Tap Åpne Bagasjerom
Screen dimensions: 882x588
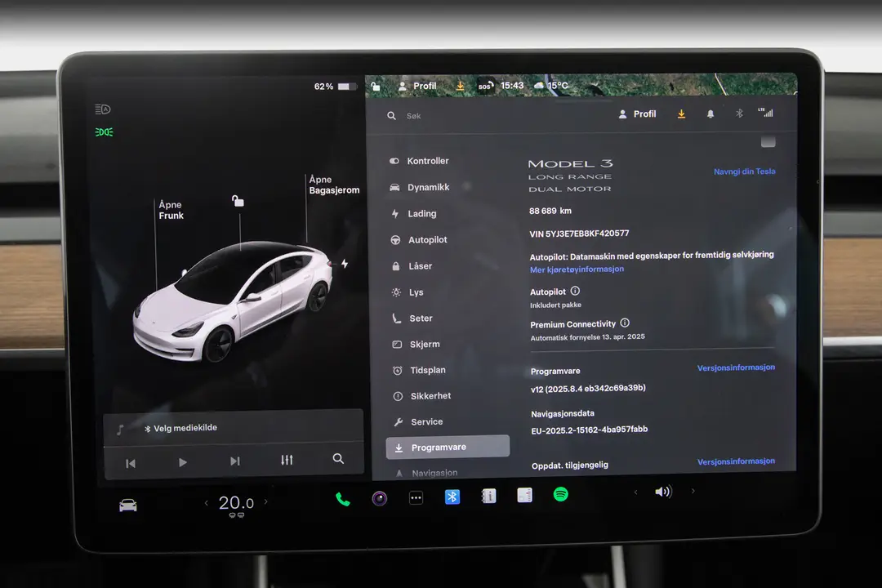pos(334,185)
